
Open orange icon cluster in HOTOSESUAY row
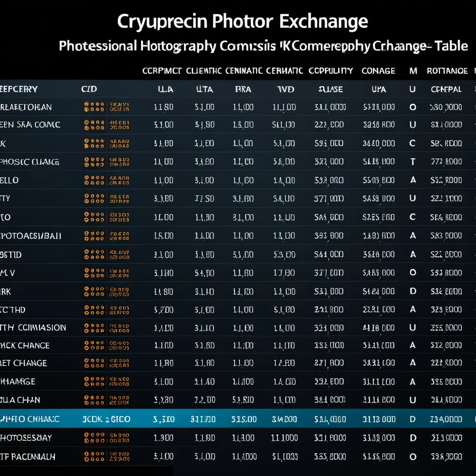click(94, 438)
